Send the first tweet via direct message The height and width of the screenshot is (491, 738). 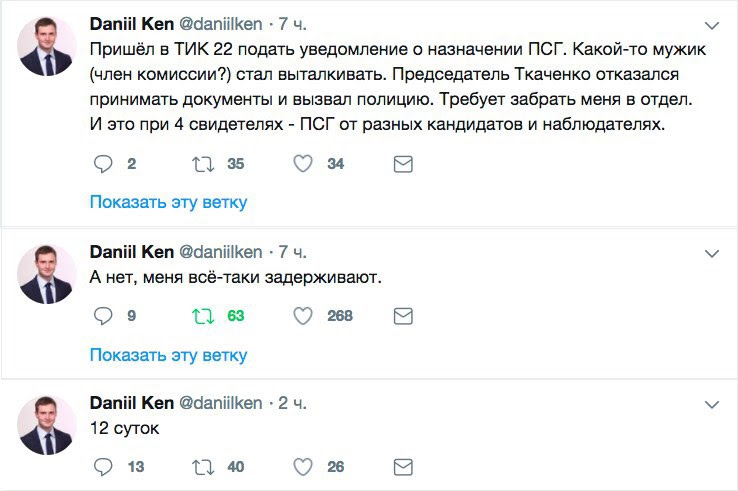(403, 164)
